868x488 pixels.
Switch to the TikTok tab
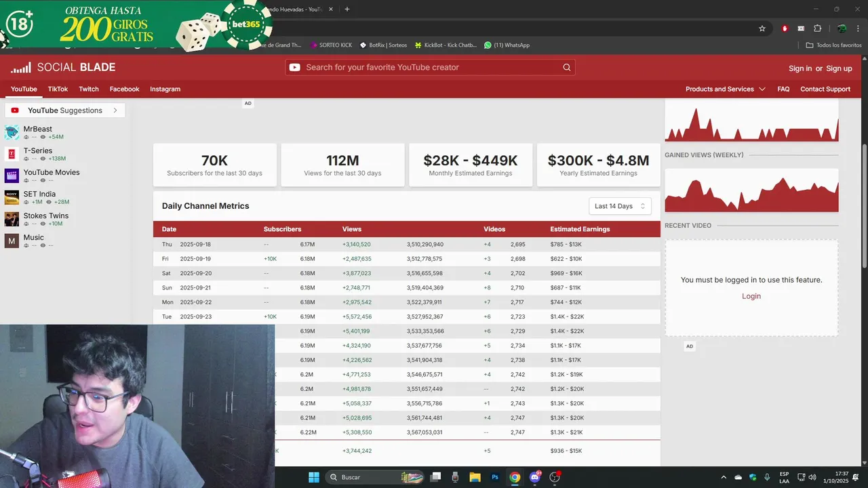pos(58,89)
